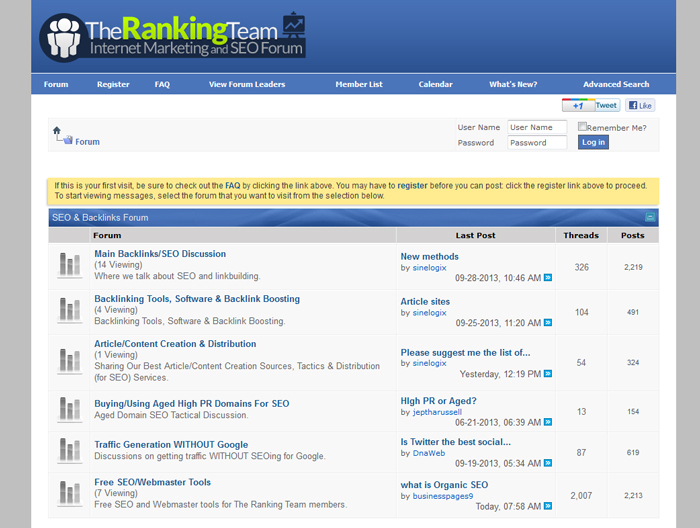Click the Last Post column header
Viewport: 700px width, 528px height.
[x=475, y=235]
